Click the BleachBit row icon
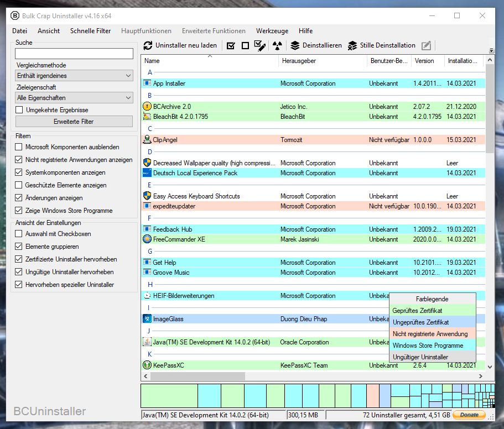Screen dimensions: 504x429 (147, 117)
